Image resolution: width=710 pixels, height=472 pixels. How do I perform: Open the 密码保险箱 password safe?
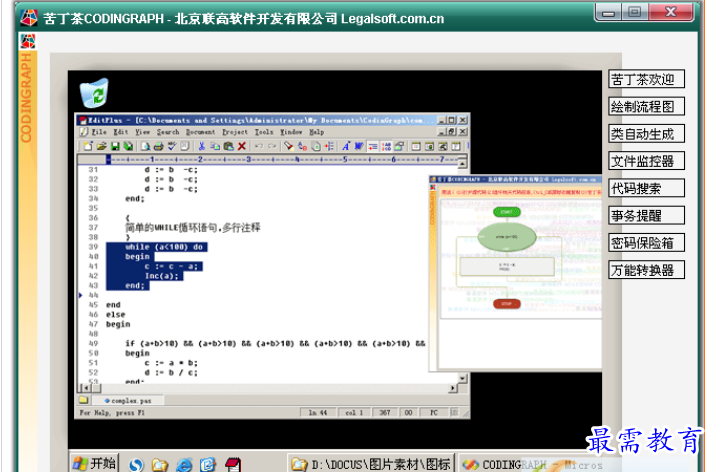point(646,242)
